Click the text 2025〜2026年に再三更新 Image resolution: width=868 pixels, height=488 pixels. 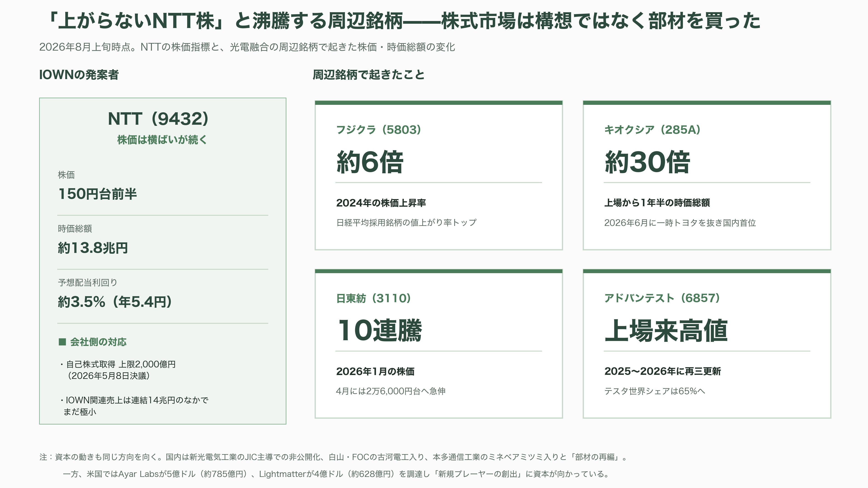[663, 371]
